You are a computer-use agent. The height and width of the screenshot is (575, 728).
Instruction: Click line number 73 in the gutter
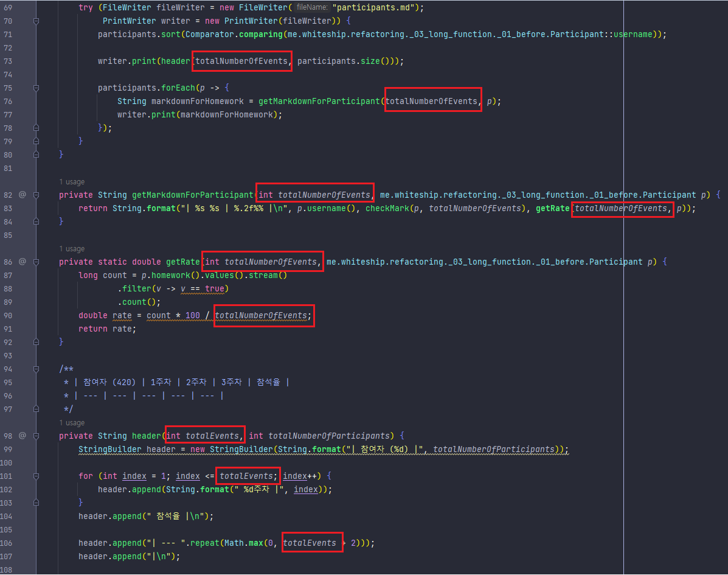click(8, 61)
